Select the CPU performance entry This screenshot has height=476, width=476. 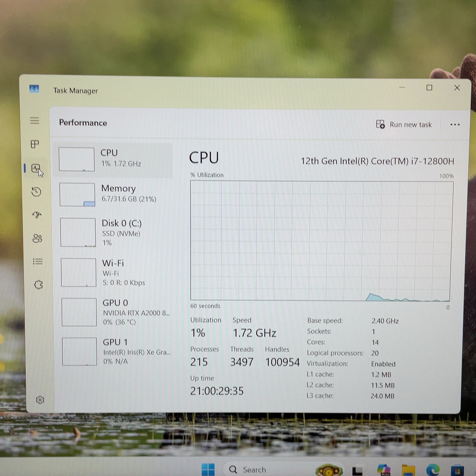click(x=113, y=160)
